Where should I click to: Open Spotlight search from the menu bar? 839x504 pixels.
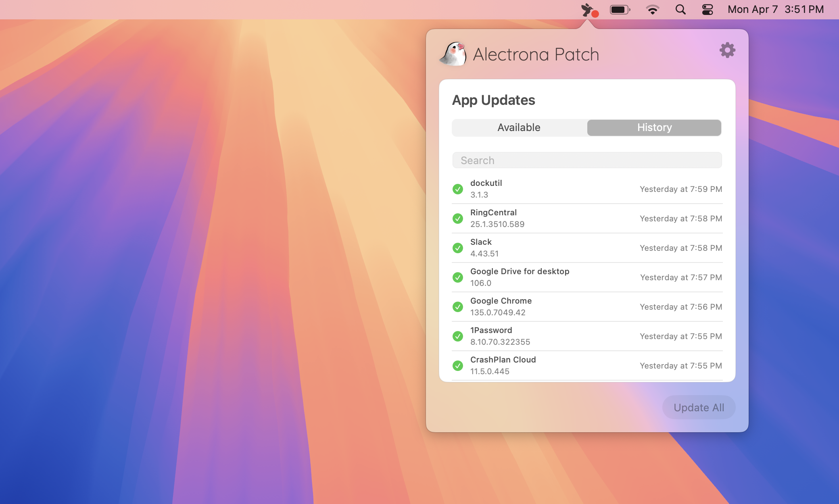pos(681,9)
